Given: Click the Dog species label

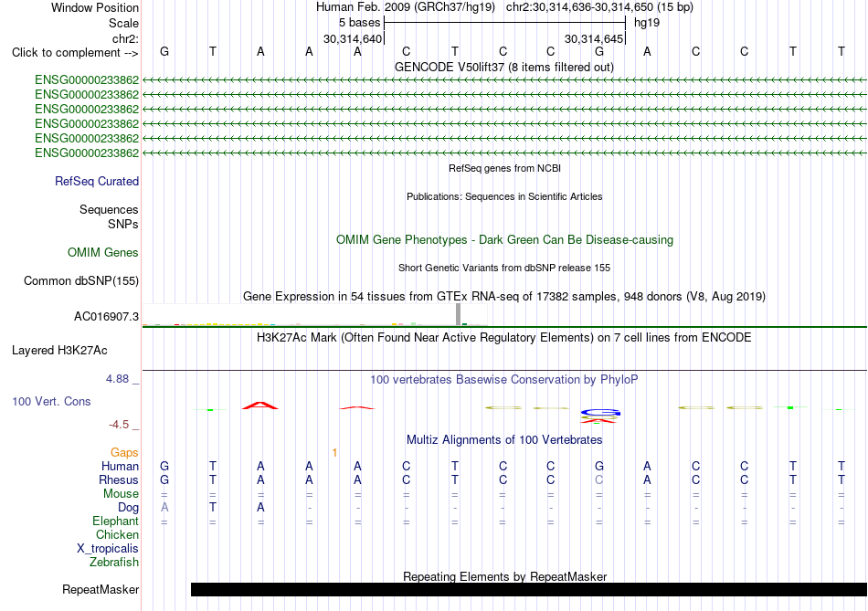Looking at the screenshot, I should (129, 507).
